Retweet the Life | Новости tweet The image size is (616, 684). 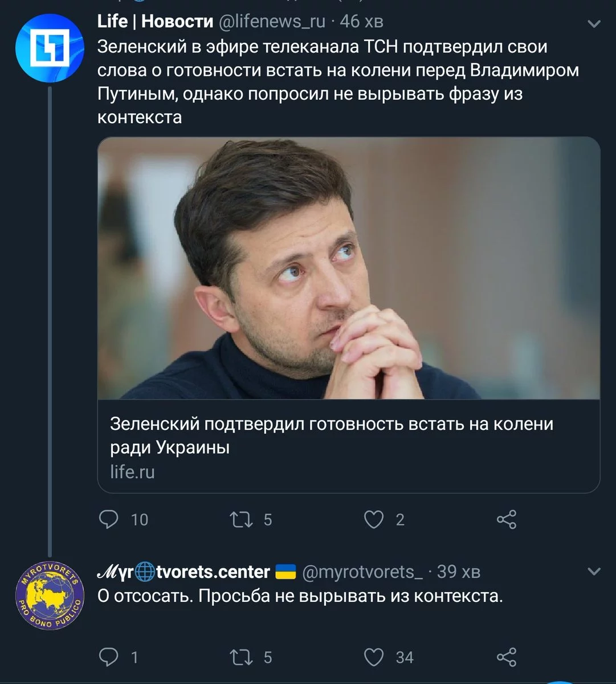click(241, 519)
